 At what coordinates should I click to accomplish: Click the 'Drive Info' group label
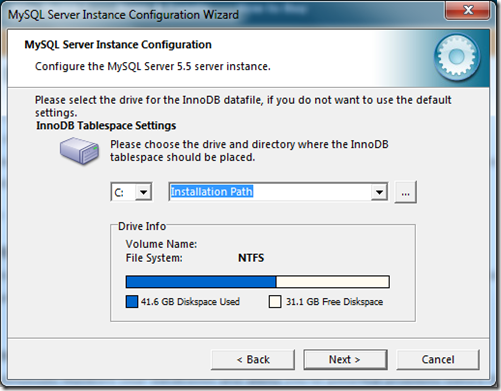click(x=142, y=226)
